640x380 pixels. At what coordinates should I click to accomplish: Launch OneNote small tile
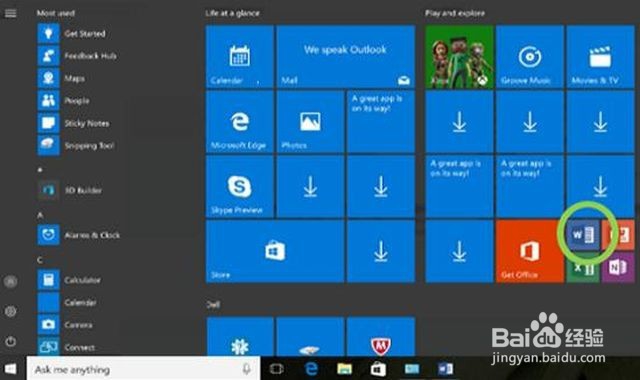[618, 268]
